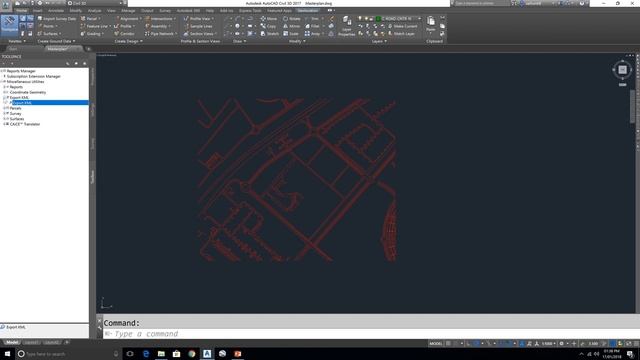The width and height of the screenshot is (640, 360).
Task: Click the Profile tool icon
Action: tap(117, 26)
